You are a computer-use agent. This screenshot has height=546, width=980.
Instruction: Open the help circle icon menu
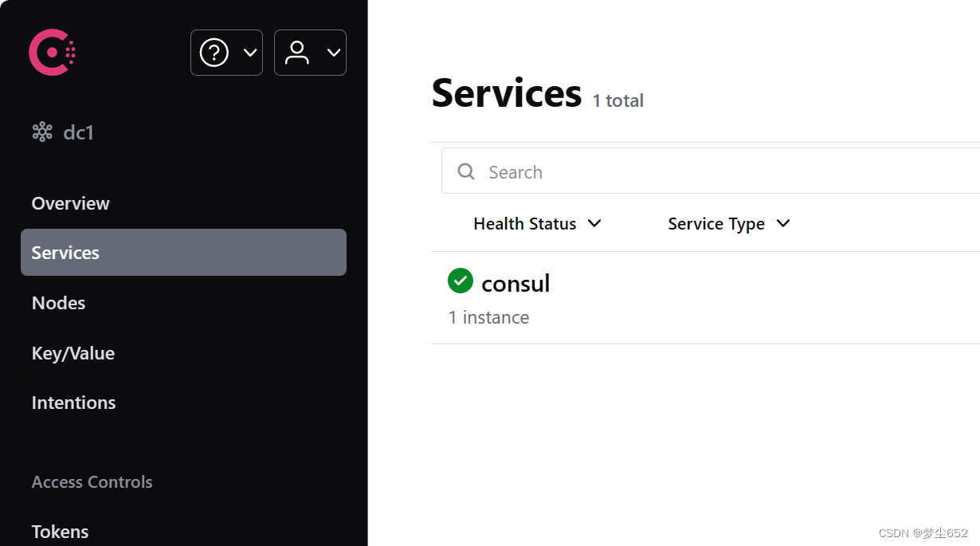click(214, 53)
